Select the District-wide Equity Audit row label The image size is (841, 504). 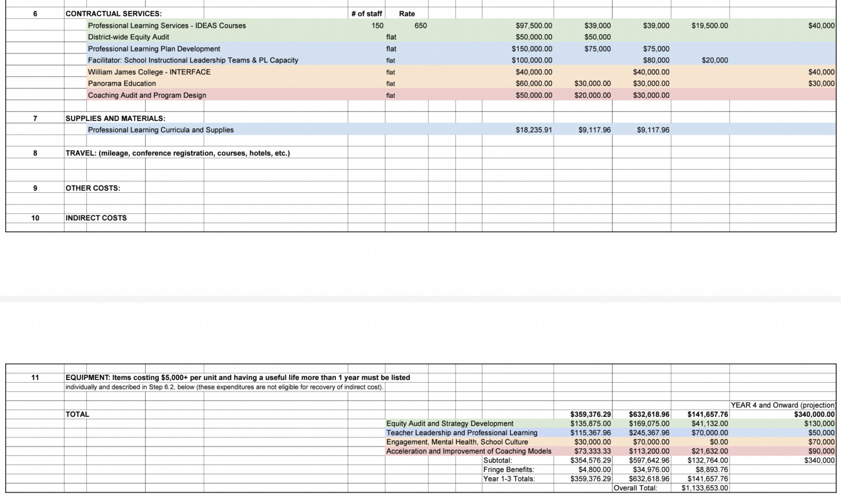pos(128,37)
